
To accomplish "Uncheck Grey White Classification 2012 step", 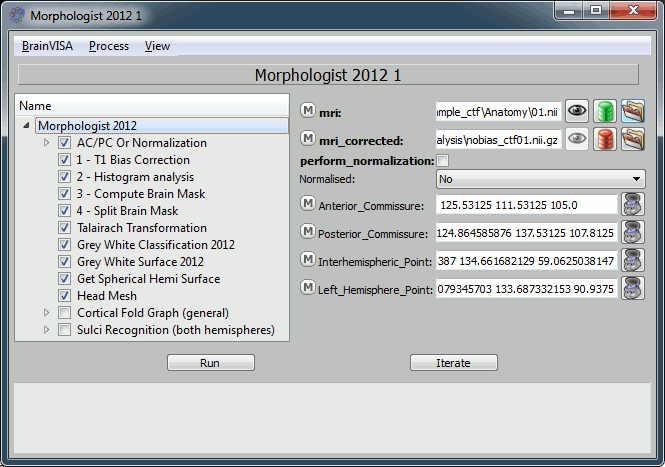I will [64, 244].
